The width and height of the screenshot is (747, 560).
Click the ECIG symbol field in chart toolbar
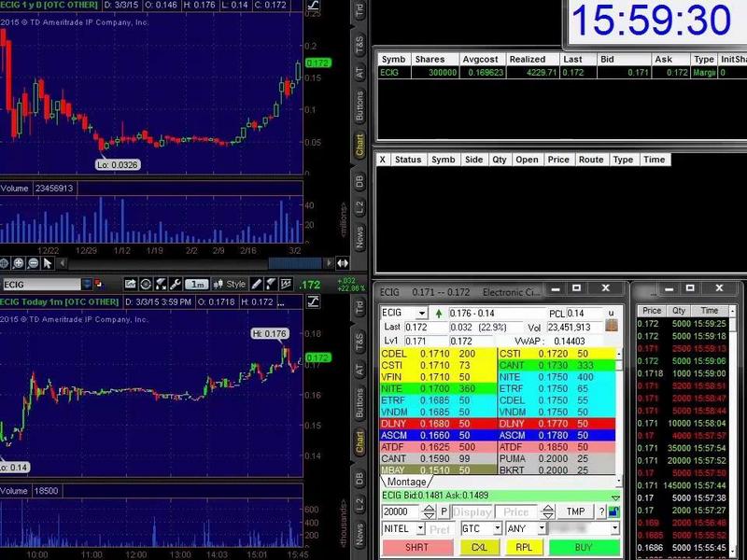[41, 285]
